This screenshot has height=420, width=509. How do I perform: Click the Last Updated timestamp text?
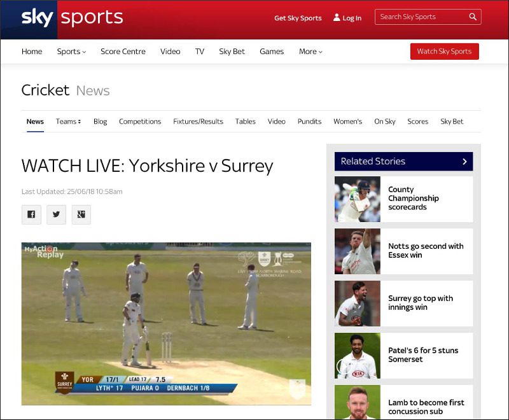tap(72, 192)
